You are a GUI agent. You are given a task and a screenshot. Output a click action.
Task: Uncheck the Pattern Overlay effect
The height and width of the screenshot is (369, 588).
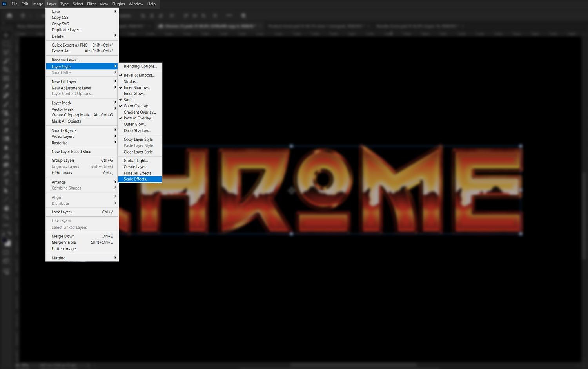coord(138,118)
